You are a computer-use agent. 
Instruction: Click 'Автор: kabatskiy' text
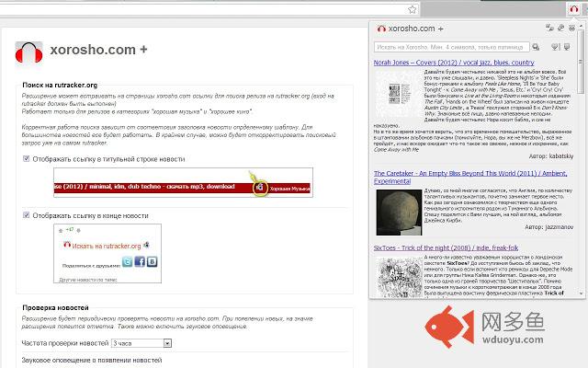(551, 155)
